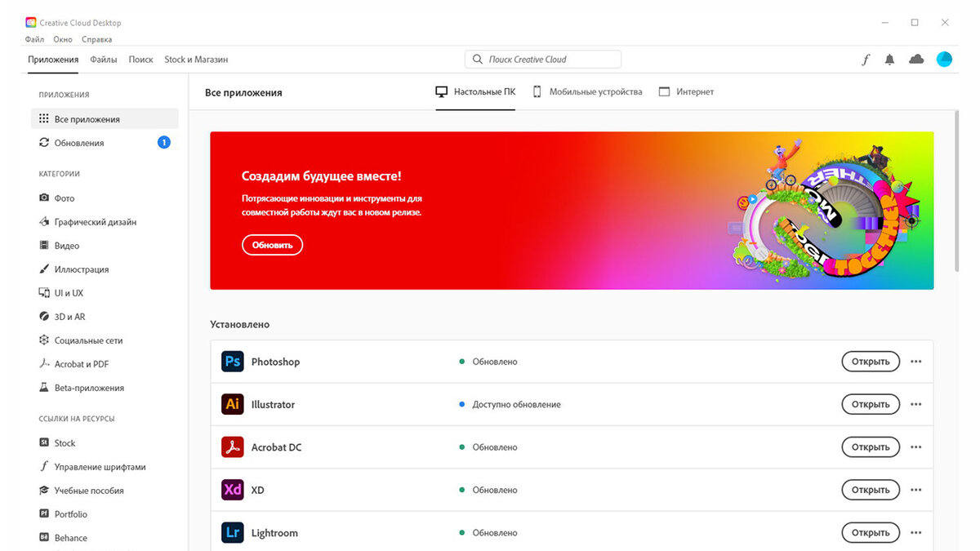
Task: Click the 'Создадим будущее вместе!' heading
Action: [x=322, y=176]
